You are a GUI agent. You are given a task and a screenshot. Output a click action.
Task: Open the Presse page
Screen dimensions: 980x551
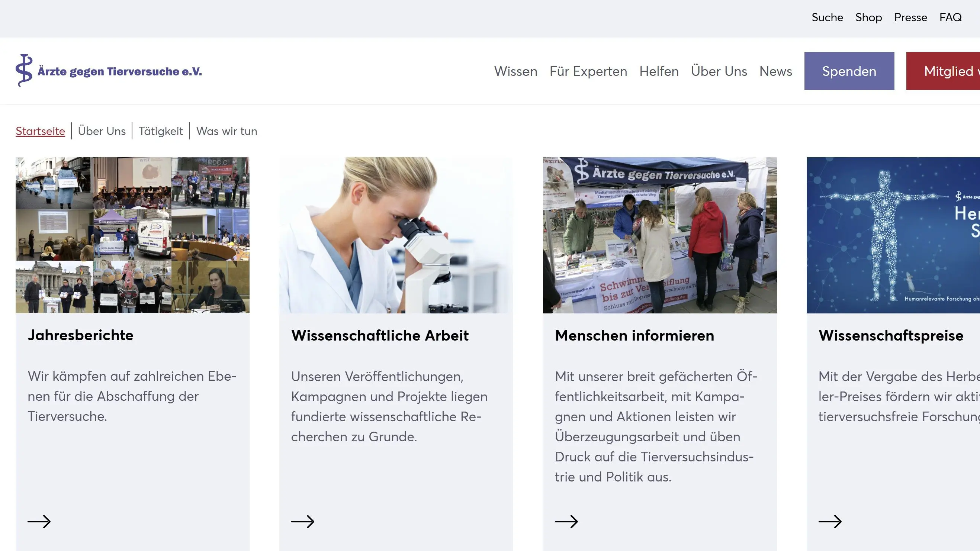(x=910, y=17)
